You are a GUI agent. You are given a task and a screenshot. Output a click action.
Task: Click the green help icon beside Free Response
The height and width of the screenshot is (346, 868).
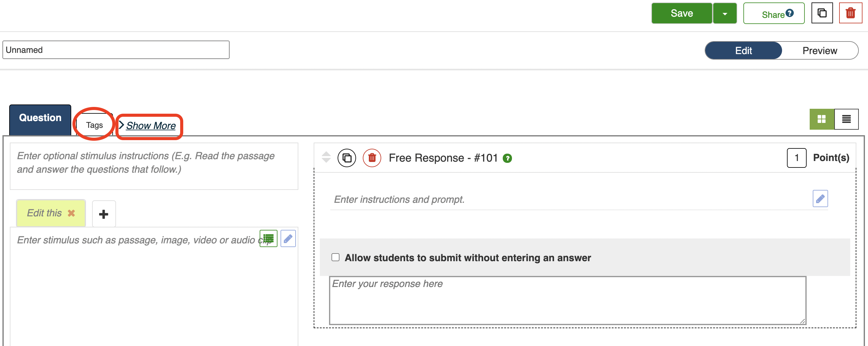pos(507,158)
